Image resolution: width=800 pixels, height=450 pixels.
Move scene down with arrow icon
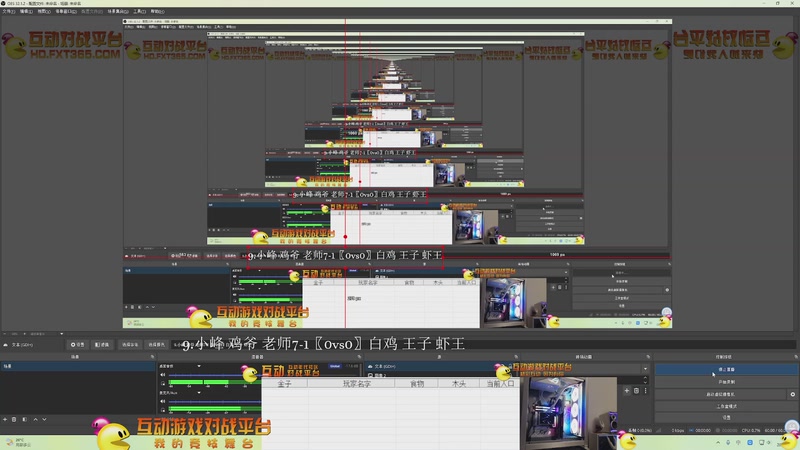point(44,419)
